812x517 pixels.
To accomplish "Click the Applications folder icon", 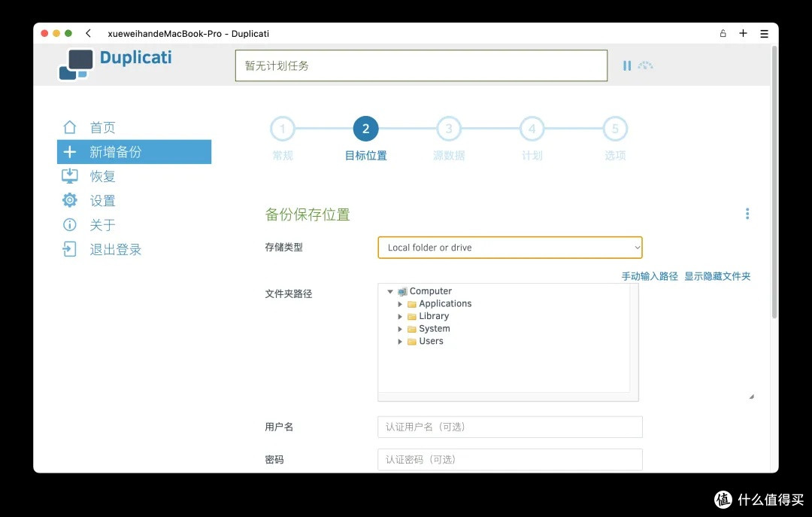I will [x=412, y=304].
